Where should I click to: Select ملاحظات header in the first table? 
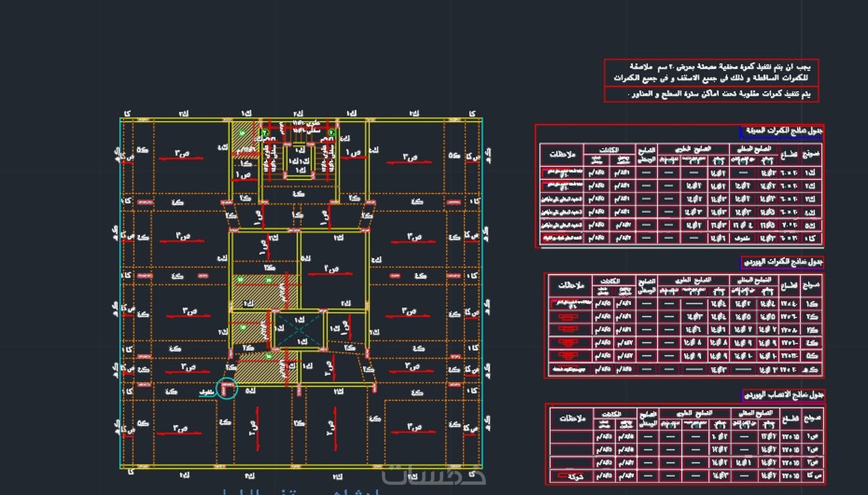[x=562, y=154]
